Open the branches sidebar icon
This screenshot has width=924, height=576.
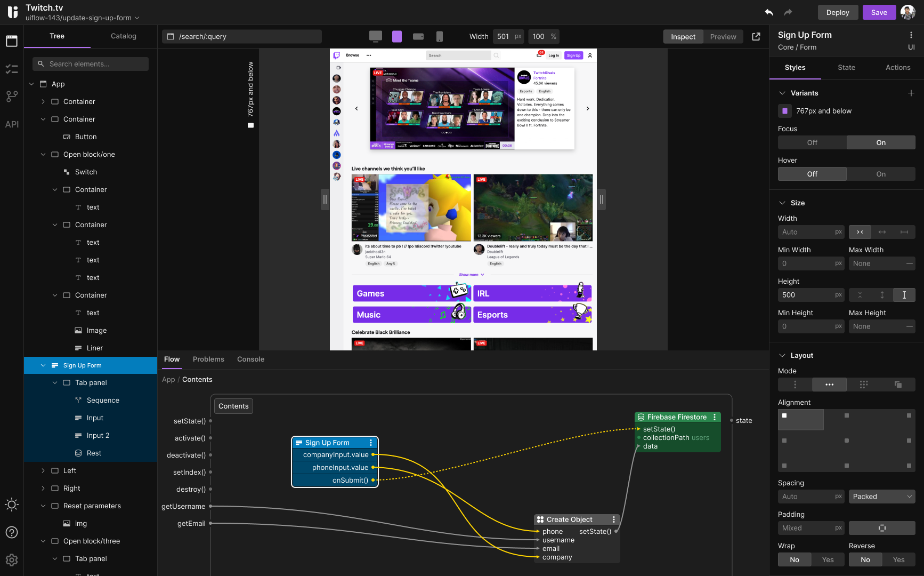pos(12,97)
